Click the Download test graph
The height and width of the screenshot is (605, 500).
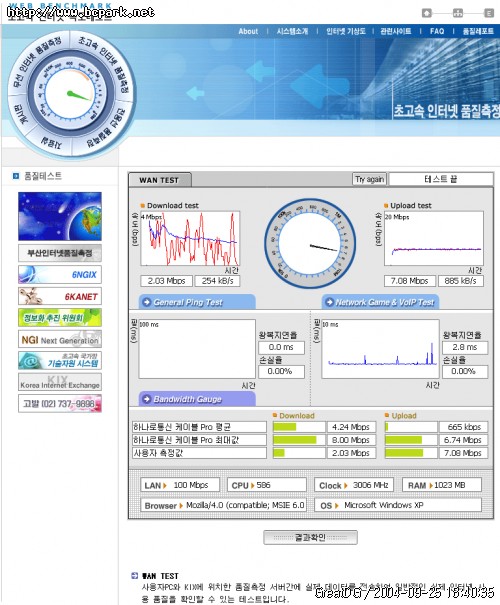click(x=190, y=238)
